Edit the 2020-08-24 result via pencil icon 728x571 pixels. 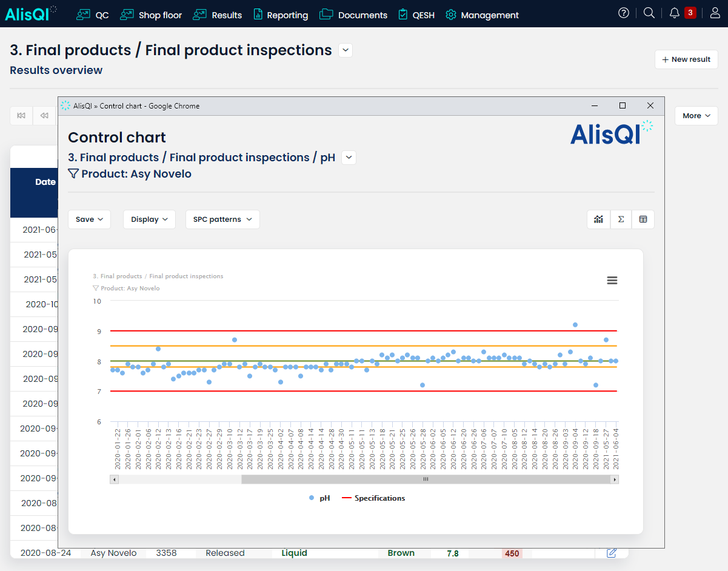[x=611, y=553]
